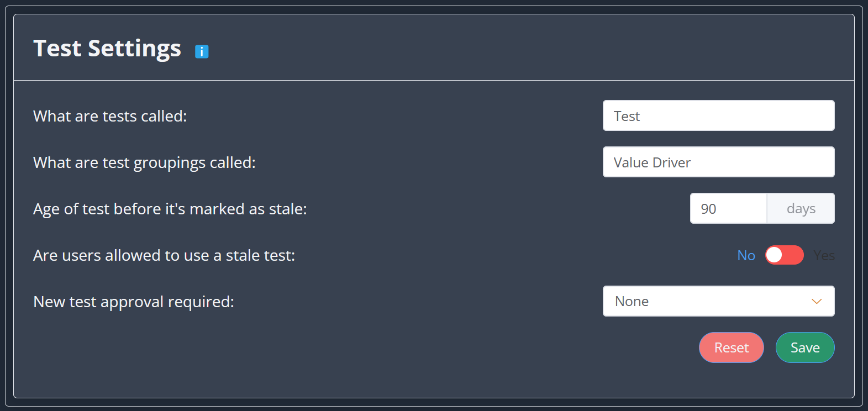Click the 'days' unit label
The image size is (868, 411).
800,208
